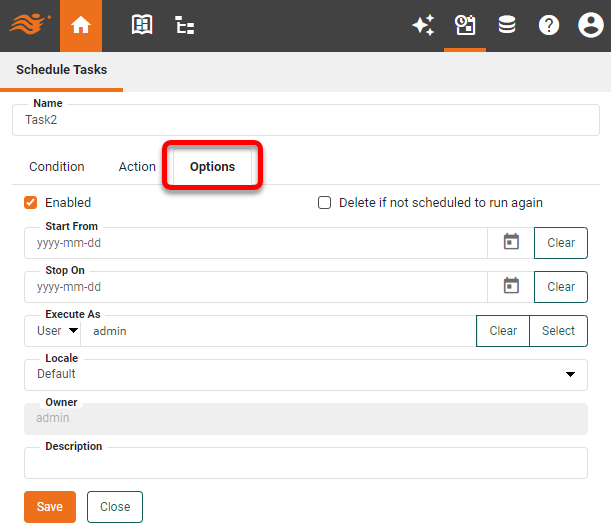Uncheck the Enabled checkbox

point(31,202)
